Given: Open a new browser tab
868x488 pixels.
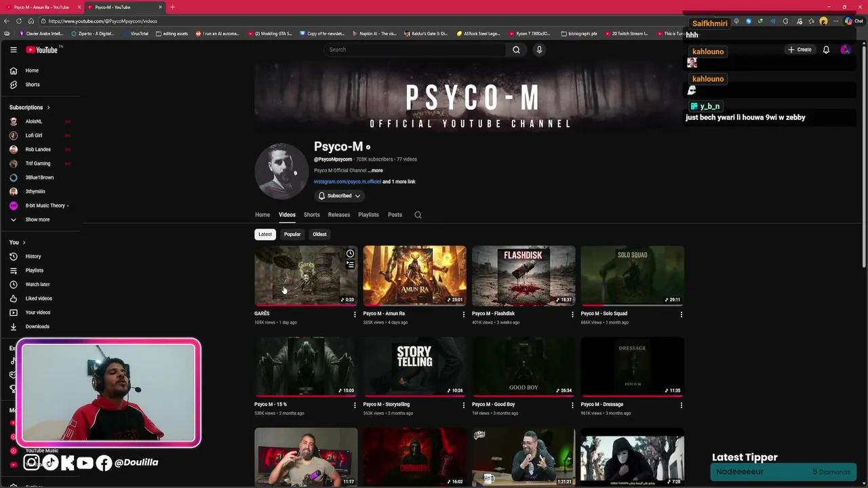Looking at the screenshot, I should coord(172,7).
